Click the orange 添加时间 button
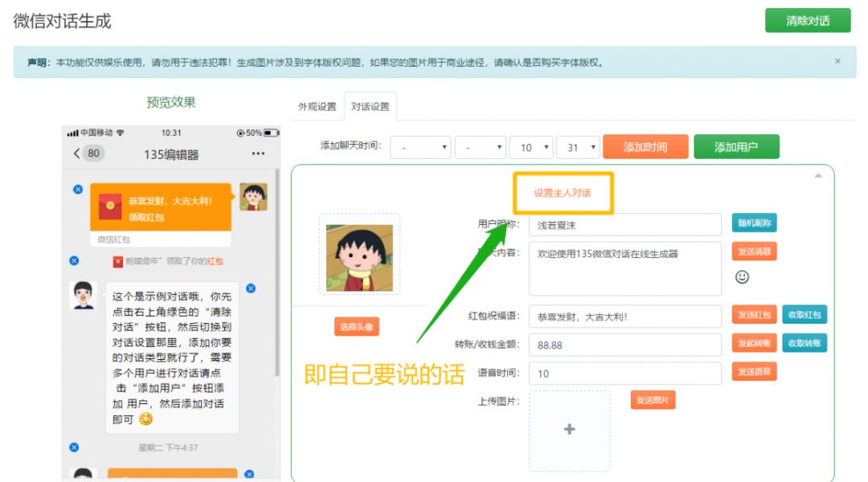The image size is (868, 482). pos(645,147)
